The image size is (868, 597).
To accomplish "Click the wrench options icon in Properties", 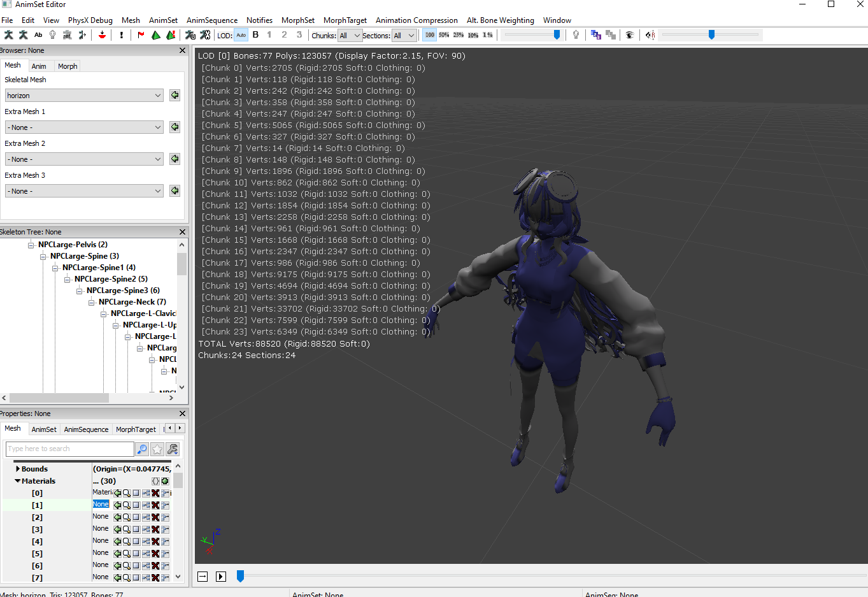I will point(172,449).
